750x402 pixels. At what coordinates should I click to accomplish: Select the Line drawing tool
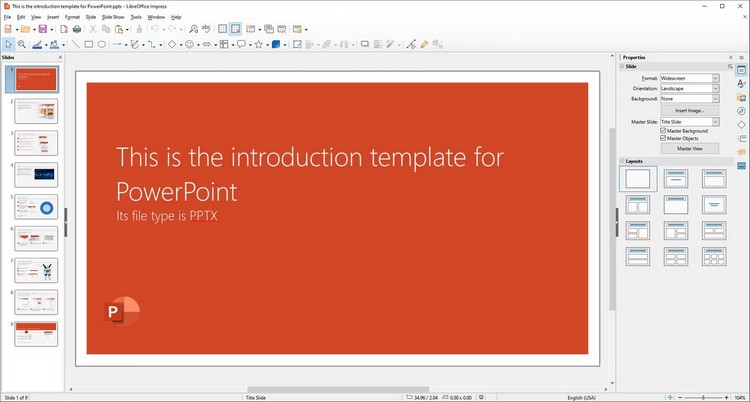pos(76,45)
